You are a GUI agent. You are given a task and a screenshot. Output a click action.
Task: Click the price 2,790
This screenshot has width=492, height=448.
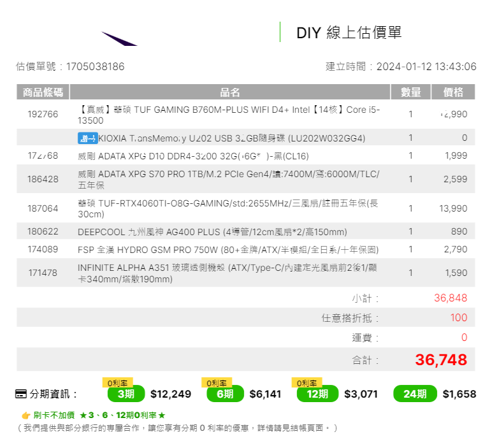point(456,249)
